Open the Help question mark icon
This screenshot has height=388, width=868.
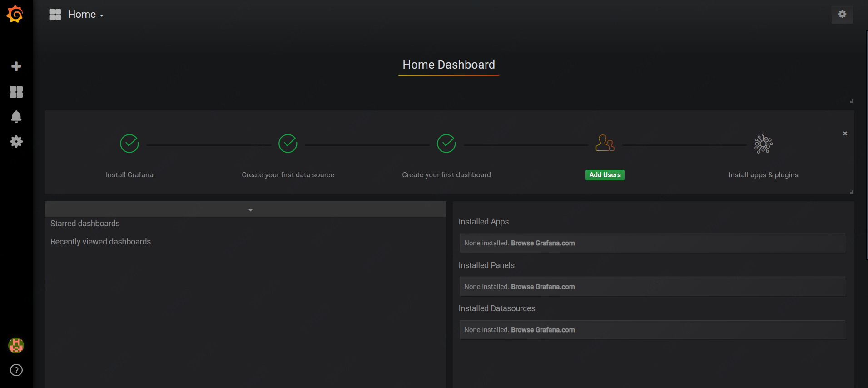coord(16,370)
